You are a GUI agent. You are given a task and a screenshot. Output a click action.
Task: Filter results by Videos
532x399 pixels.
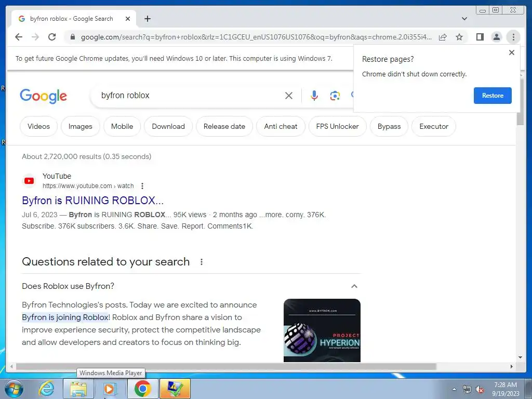click(38, 127)
